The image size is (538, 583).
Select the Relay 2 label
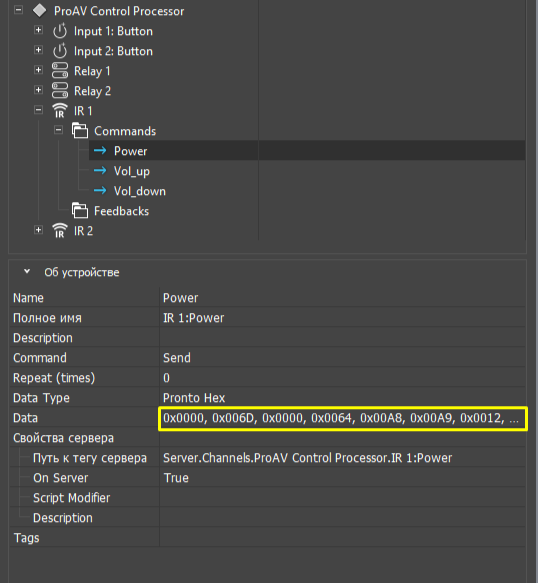[93, 91]
